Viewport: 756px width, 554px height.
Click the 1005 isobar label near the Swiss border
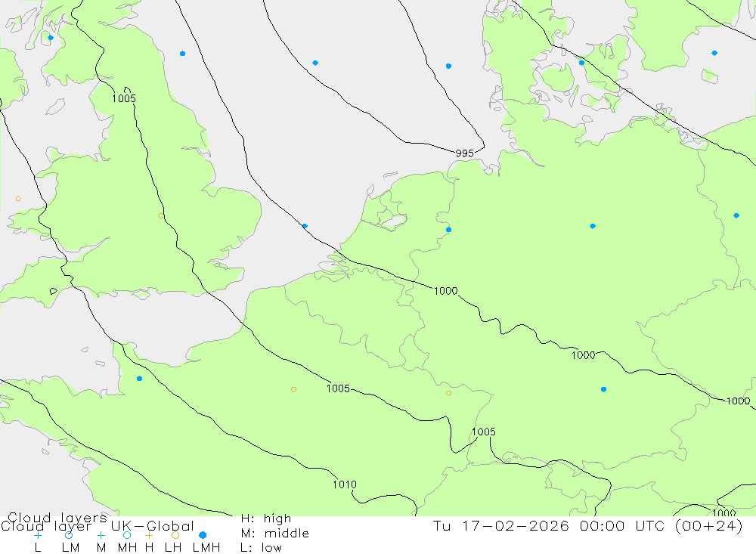tap(484, 432)
